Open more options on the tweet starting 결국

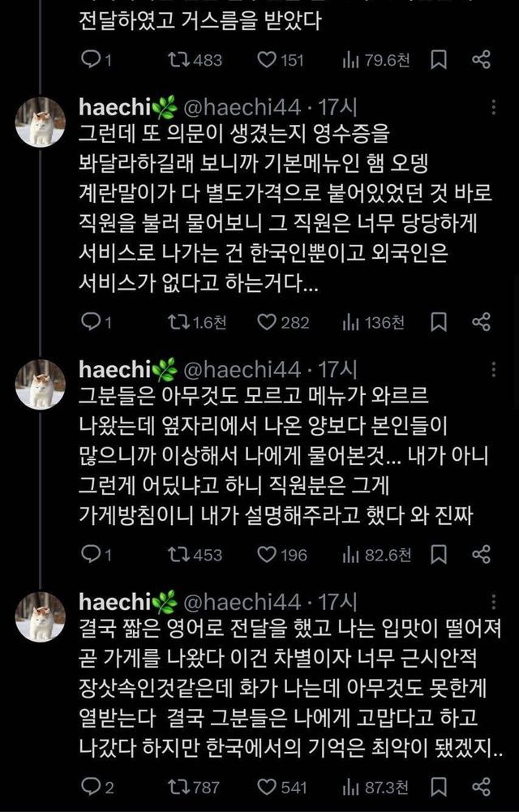pos(494,604)
